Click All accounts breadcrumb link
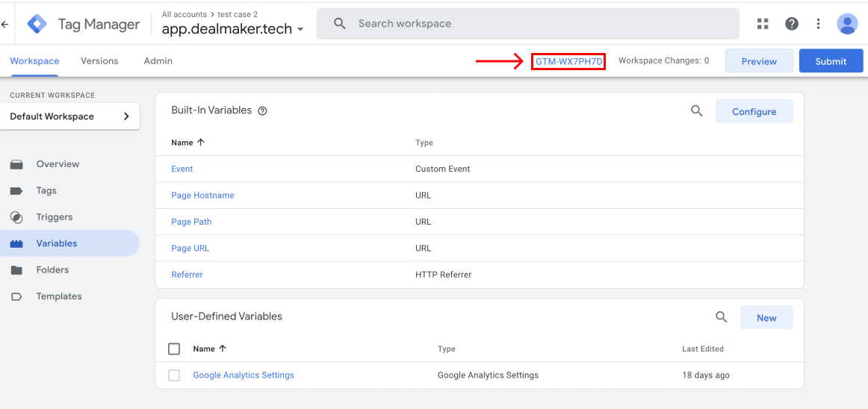Image resolution: width=868 pixels, height=409 pixels. [x=185, y=14]
